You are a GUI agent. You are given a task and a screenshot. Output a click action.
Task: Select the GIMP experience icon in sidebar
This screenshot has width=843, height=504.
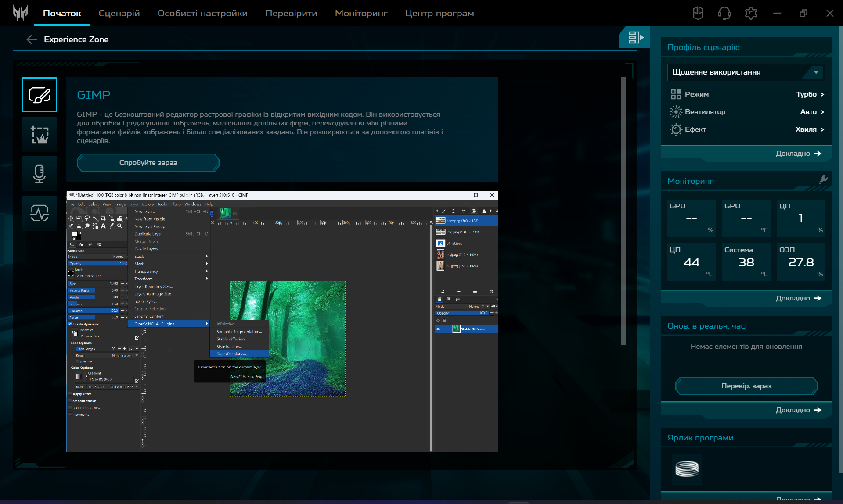pos(40,95)
